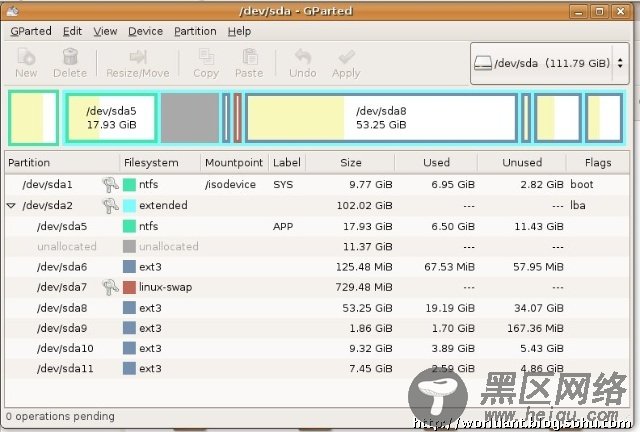The width and height of the screenshot is (640, 432).
Task: Open the Edit menu
Action: 72,31
